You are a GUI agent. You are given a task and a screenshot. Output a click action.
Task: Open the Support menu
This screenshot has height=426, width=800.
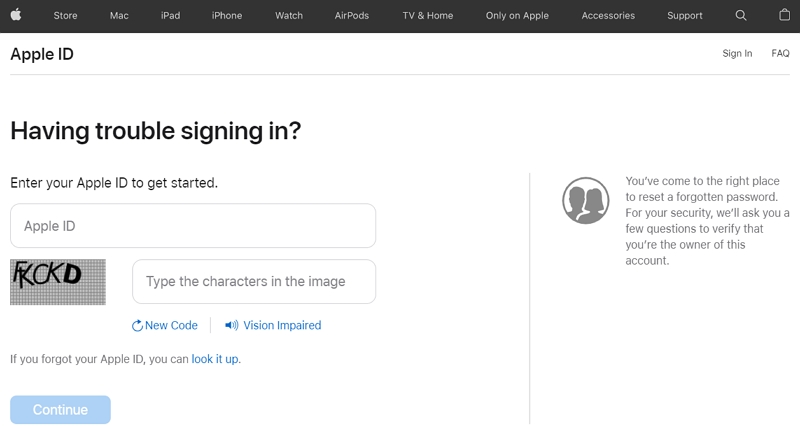[685, 15]
